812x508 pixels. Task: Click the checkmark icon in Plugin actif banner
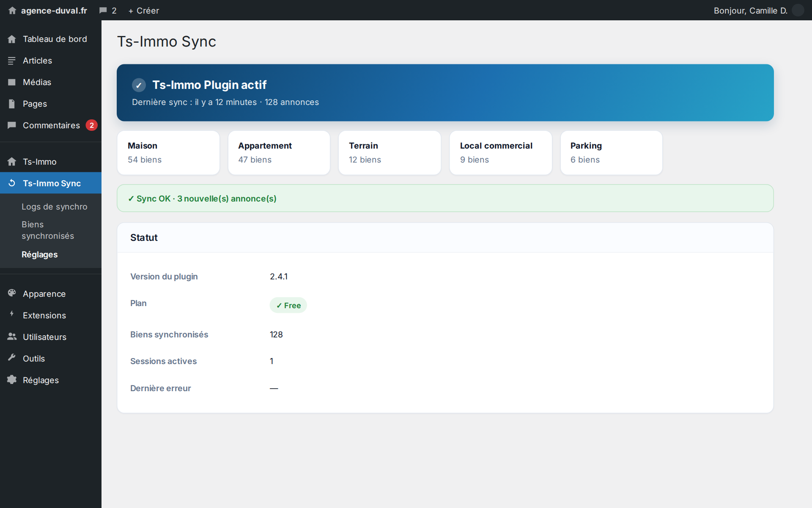point(139,85)
